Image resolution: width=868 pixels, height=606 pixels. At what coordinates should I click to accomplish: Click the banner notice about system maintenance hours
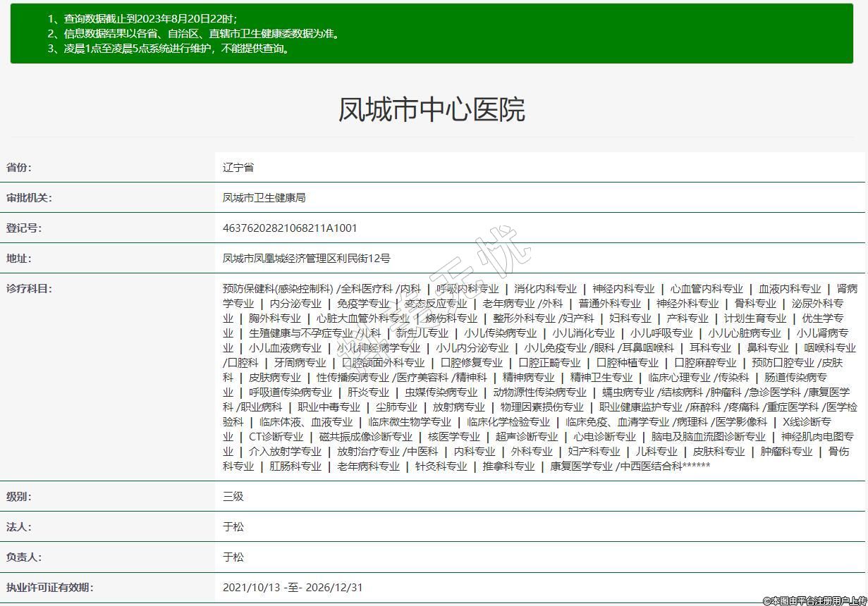[169, 49]
